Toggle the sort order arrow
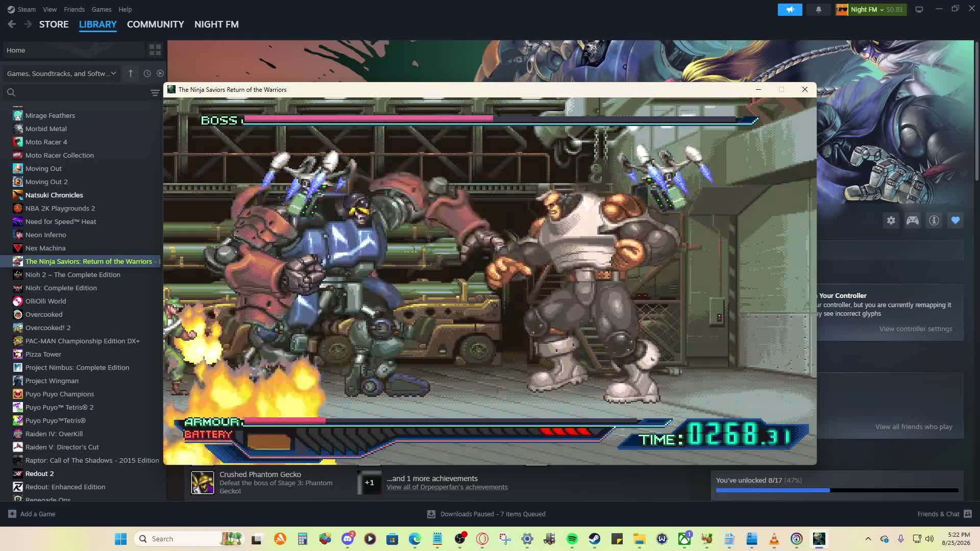Viewport: 980px width, 551px height. (131, 73)
